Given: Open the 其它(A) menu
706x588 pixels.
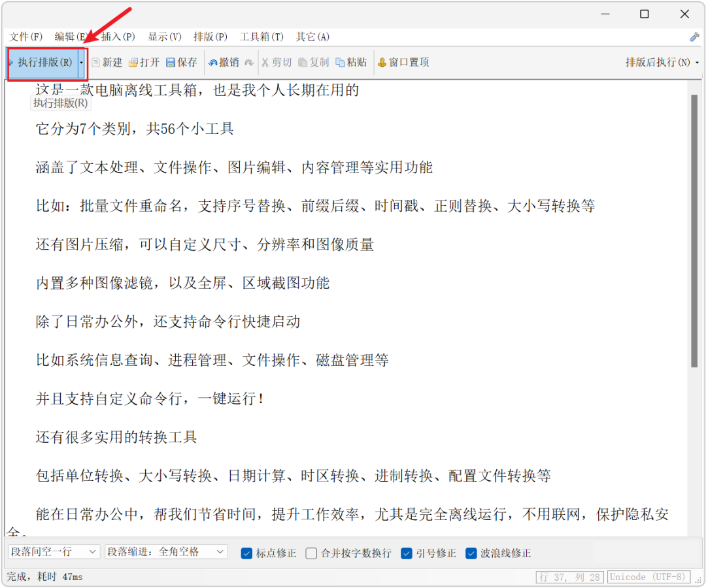Looking at the screenshot, I should tap(312, 37).
